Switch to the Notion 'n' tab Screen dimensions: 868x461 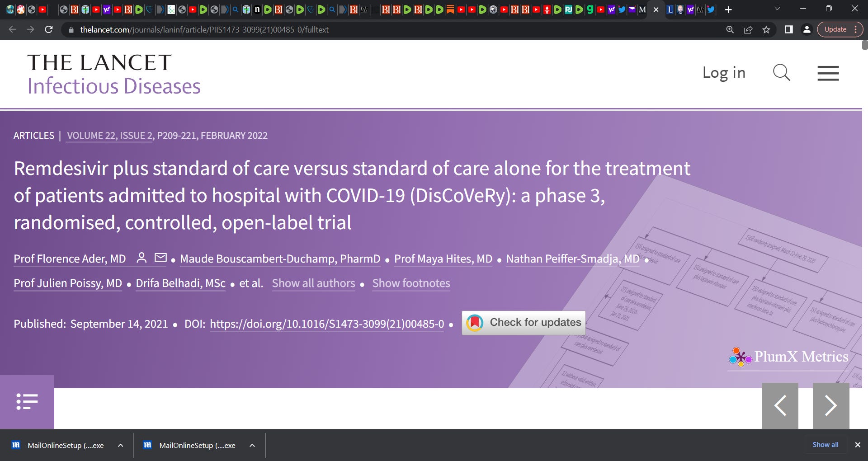[x=257, y=9]
